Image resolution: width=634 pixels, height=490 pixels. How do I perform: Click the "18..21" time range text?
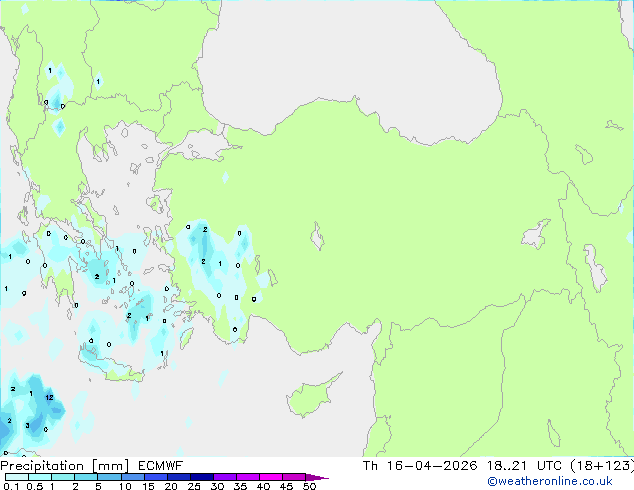coord(506,466)
